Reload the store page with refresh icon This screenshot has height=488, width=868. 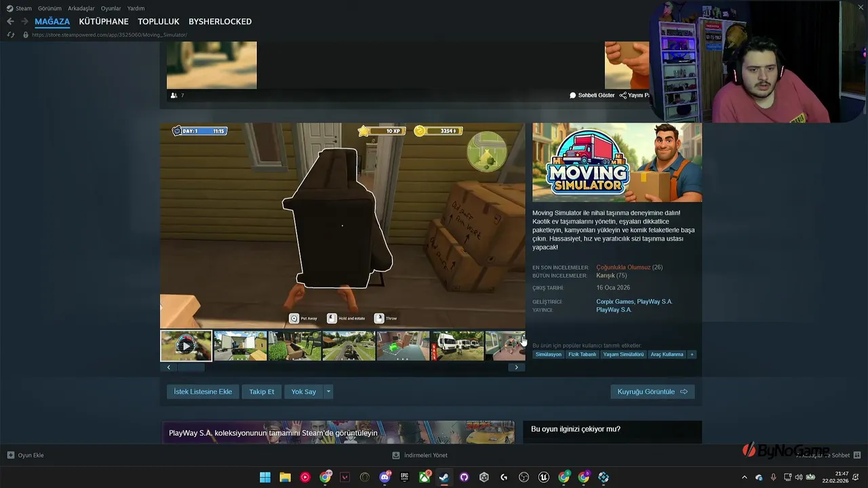[10, 35]
